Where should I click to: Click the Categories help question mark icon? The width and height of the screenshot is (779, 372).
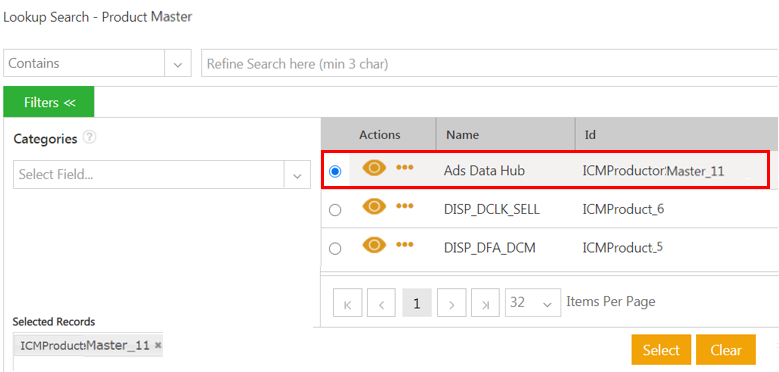89,138
